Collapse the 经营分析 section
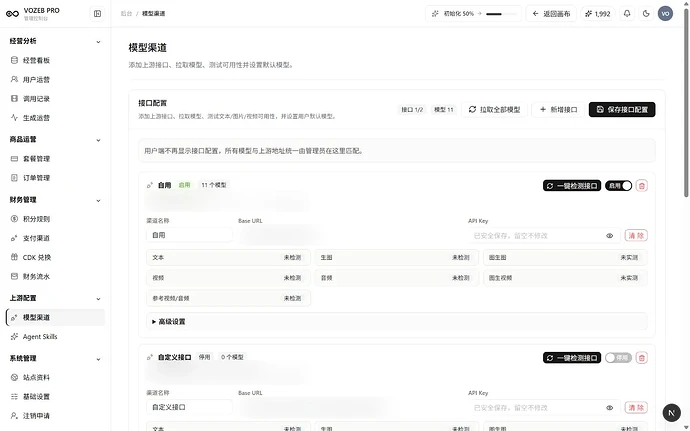The height and width of the screenshot is (431, 690). [98, 42]
